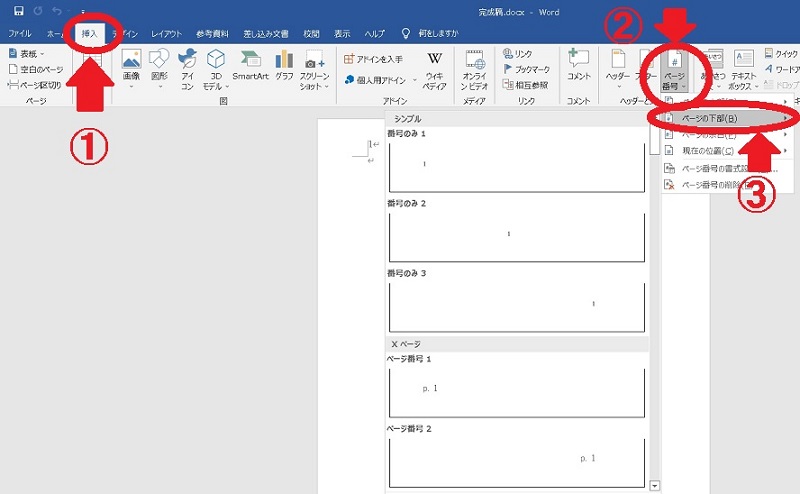Insert a SmartArt graphic
The height and width of the screenshot is (494, 800).
[x=250, y=65]
